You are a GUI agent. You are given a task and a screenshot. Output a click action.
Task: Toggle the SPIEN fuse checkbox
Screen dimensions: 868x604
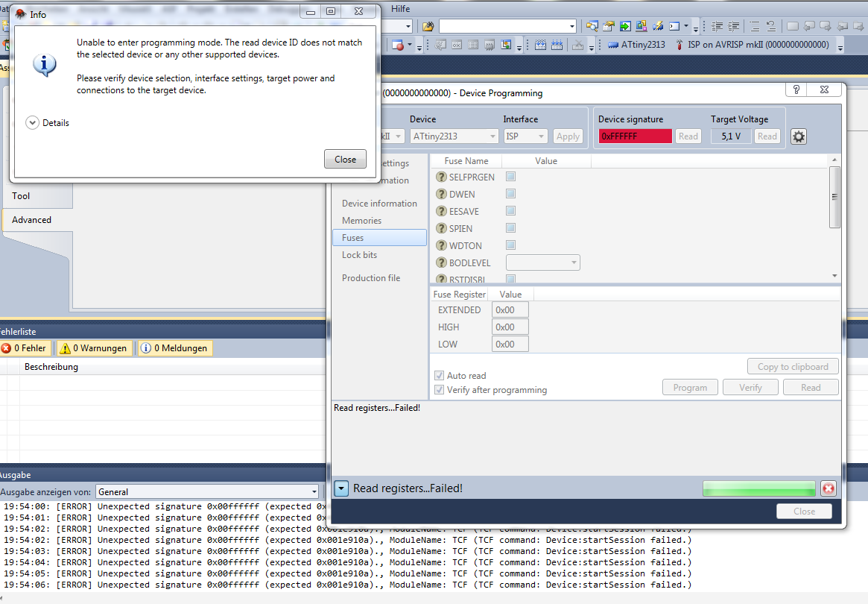point(511,227)
